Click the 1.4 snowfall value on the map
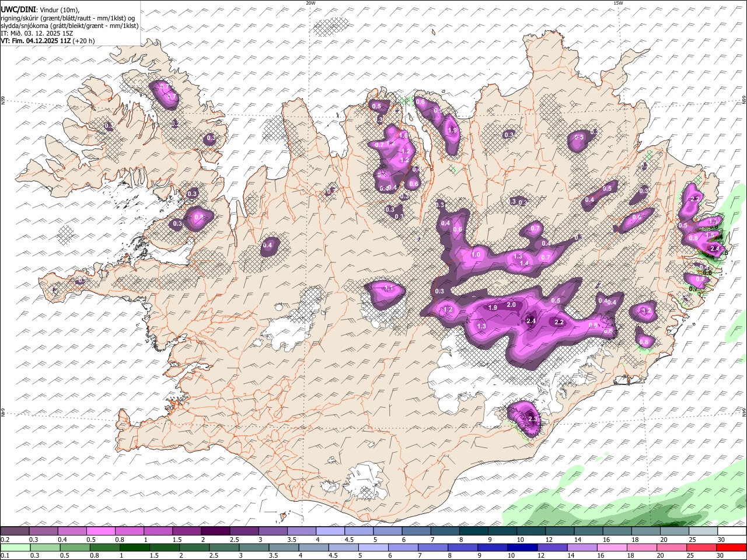Image resolution: width=747 pixels, height=560 pixels. (x=524, y=264)
